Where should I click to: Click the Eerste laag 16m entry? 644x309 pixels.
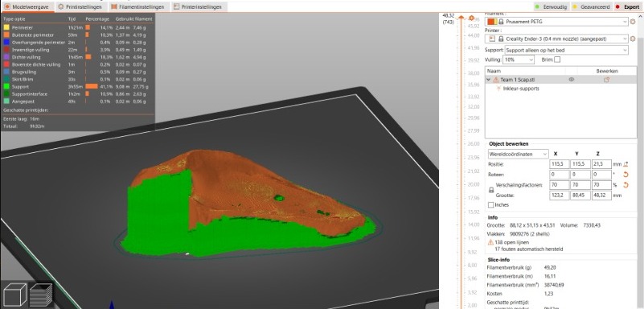click(21, 119)
